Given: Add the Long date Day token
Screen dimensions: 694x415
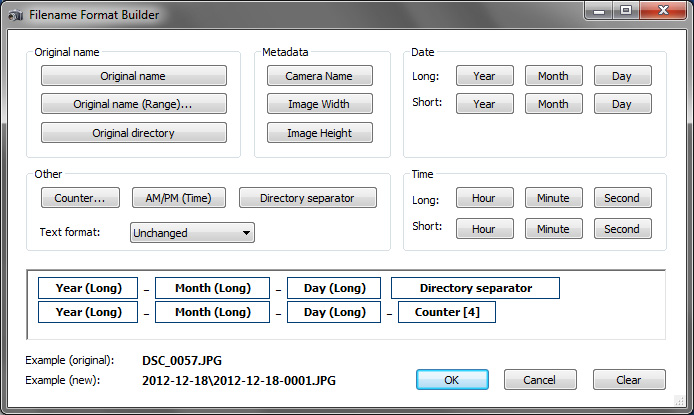Looking at the screenshot, I should click(622, 76).
